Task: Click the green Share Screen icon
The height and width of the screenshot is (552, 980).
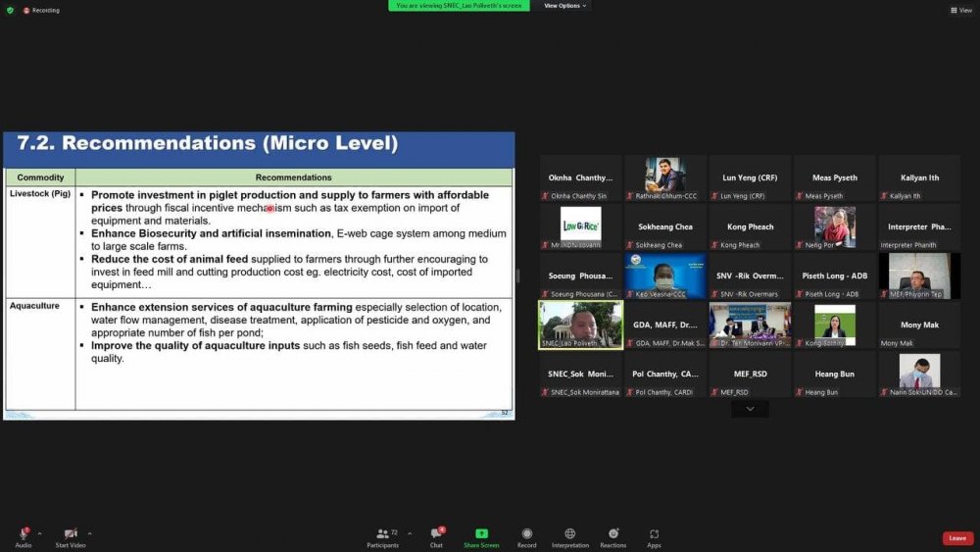Action: (481, 534)
